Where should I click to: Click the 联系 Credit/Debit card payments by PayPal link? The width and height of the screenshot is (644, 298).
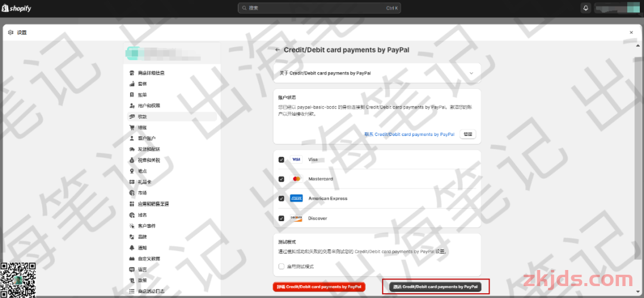click(x=410, y=134)
